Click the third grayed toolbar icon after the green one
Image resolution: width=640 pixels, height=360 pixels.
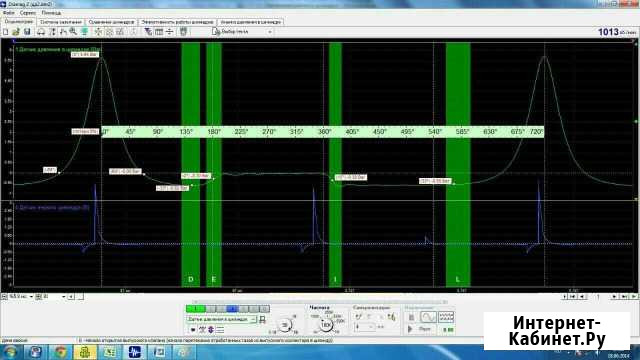pos(120,31)
